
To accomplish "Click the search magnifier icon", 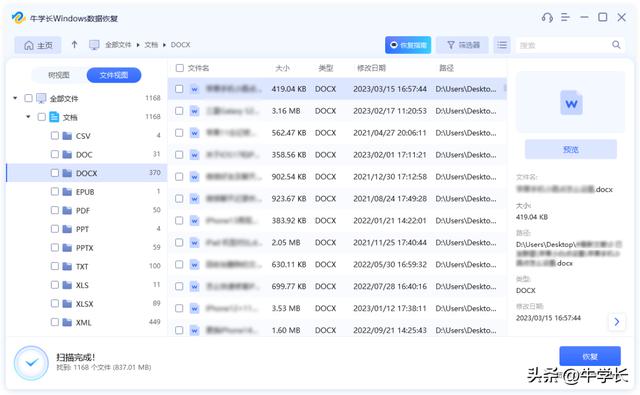I will [616, 45].
